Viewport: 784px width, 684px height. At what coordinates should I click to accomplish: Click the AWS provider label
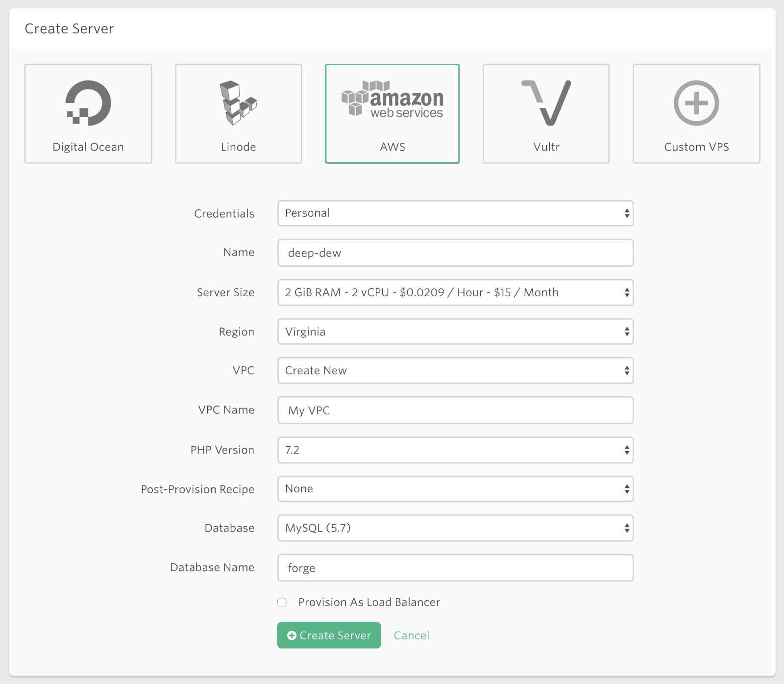(392, 147)
